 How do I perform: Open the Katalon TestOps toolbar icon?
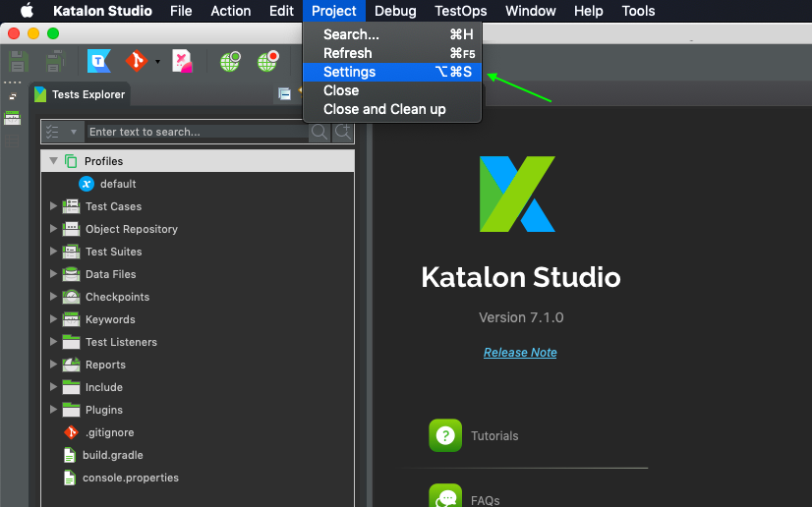[99, 61]
